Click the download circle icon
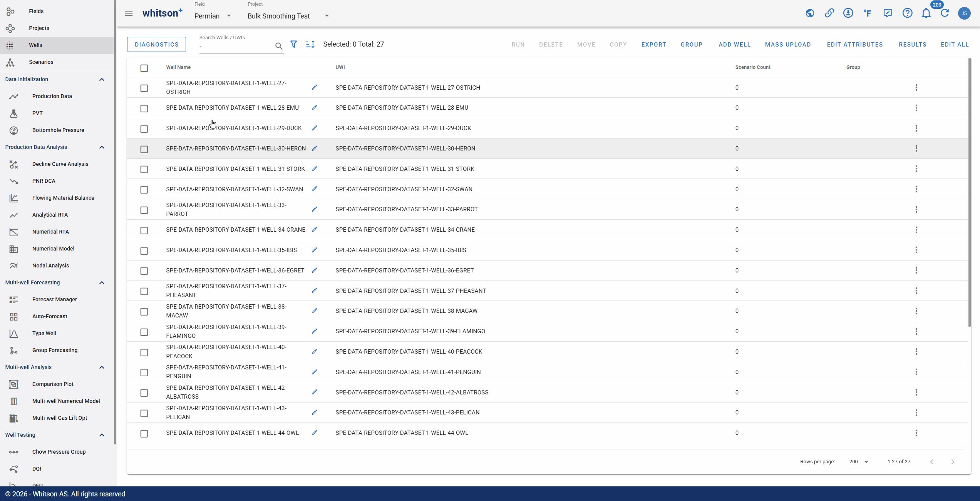The image size is (980, 501). coord(848,13)
